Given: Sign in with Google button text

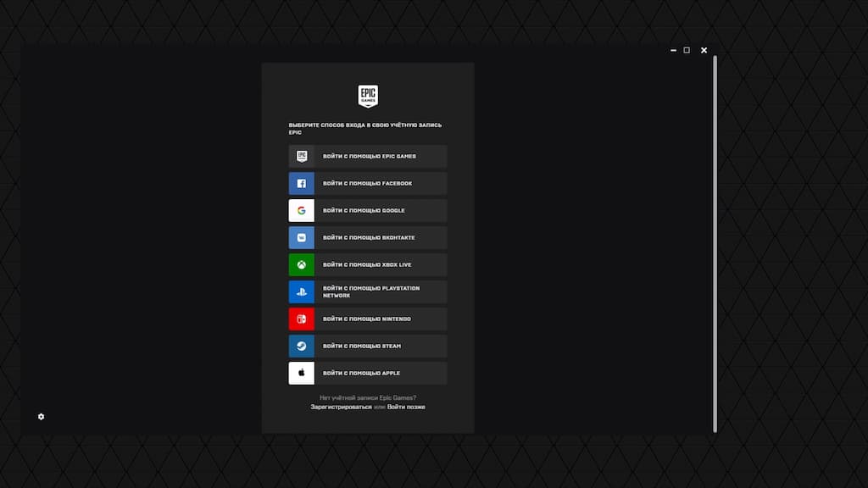Looking at the screenshot, I should pos(364,211).
